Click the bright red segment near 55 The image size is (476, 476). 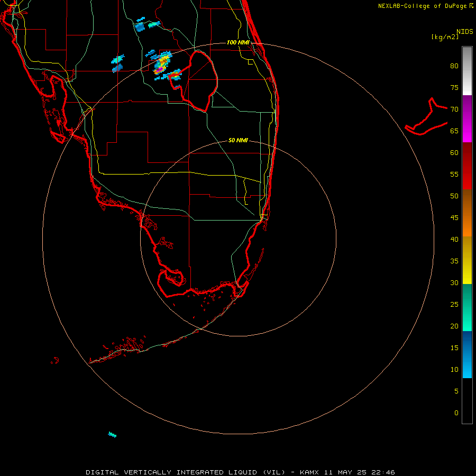[467, 178]
